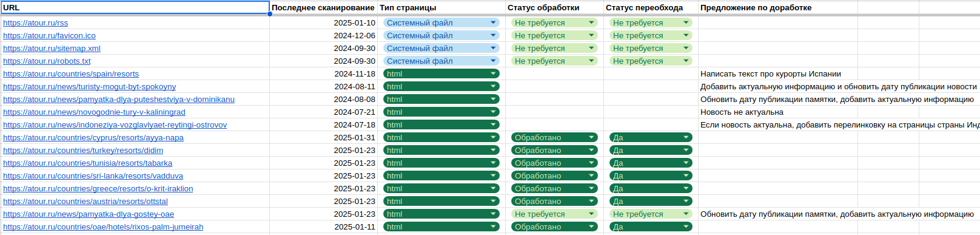Open processing status dropdown for favicon.ico row
Image resolution: width=980 pixels, height=235 pixels.
coord(554,36)
